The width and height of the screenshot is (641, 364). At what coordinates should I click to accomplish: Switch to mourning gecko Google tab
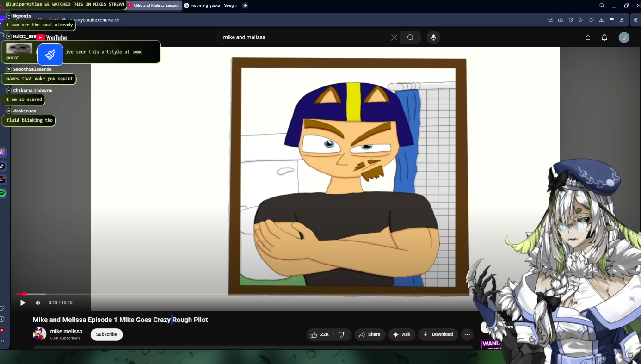pos(210,6)
